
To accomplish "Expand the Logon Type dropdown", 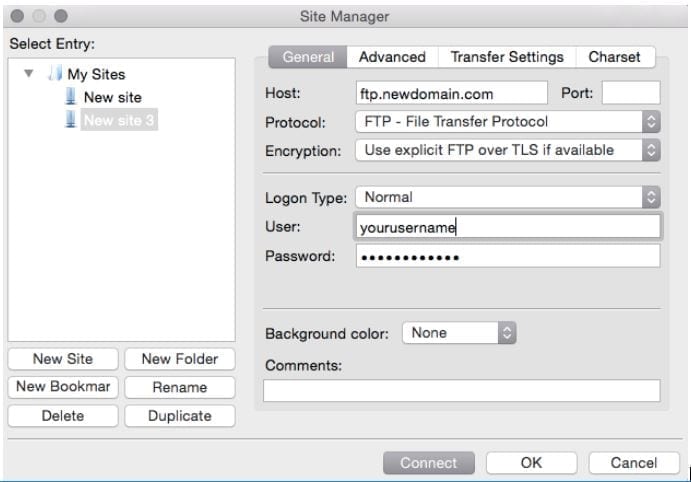I will (508, 197).
